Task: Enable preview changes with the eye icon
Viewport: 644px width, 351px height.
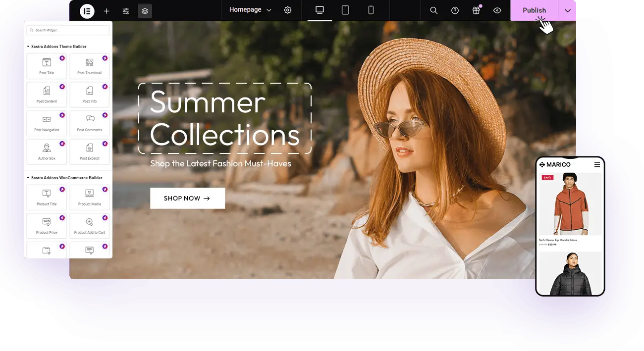Action: (497, 10)
